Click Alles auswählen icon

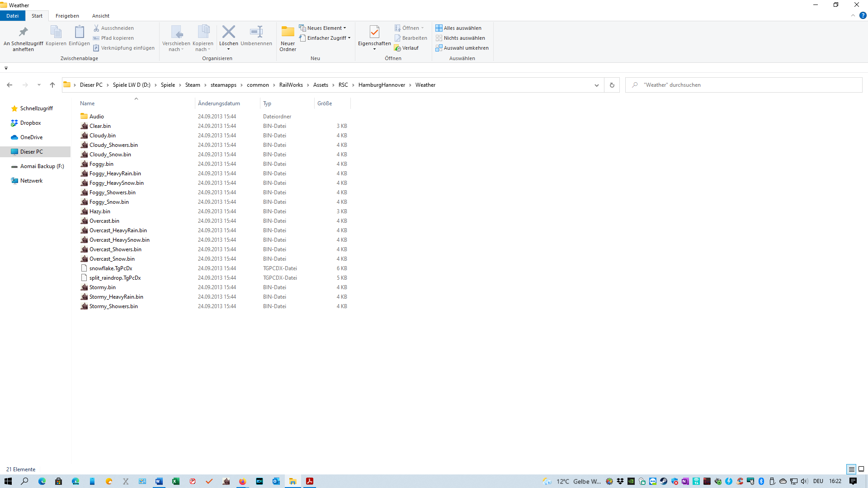[x=439, y=28]
